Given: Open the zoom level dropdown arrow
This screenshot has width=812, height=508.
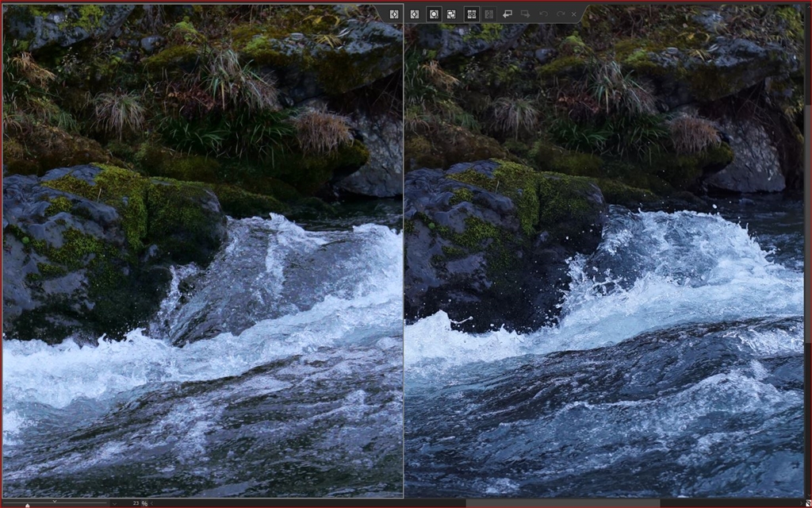Looking at the screenshot, I should click(x=114, y=503).
